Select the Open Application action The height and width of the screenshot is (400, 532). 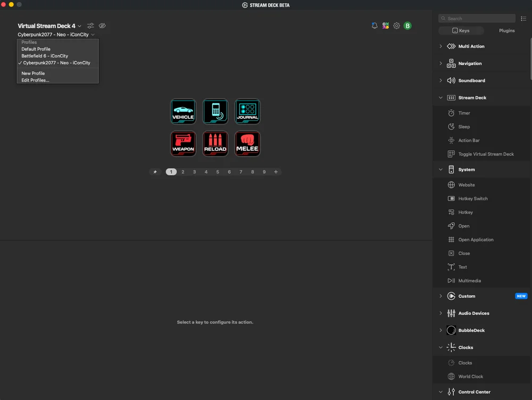(476, 239)
